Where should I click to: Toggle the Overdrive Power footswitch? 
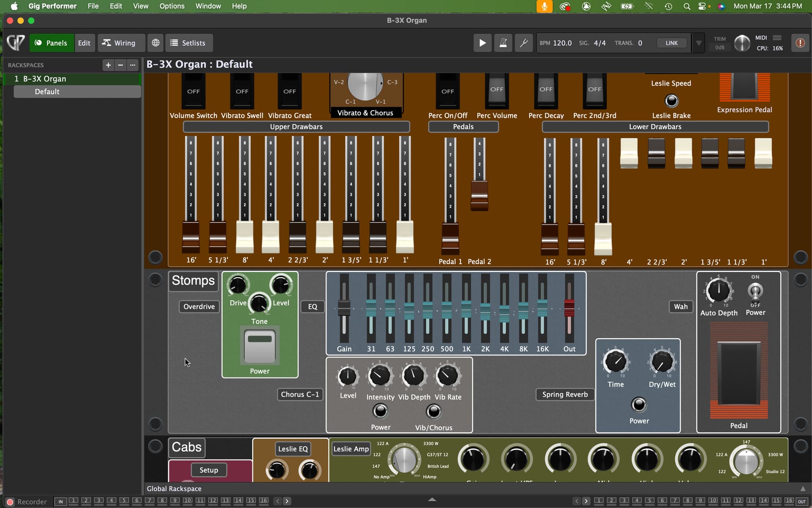coord(260,346)
